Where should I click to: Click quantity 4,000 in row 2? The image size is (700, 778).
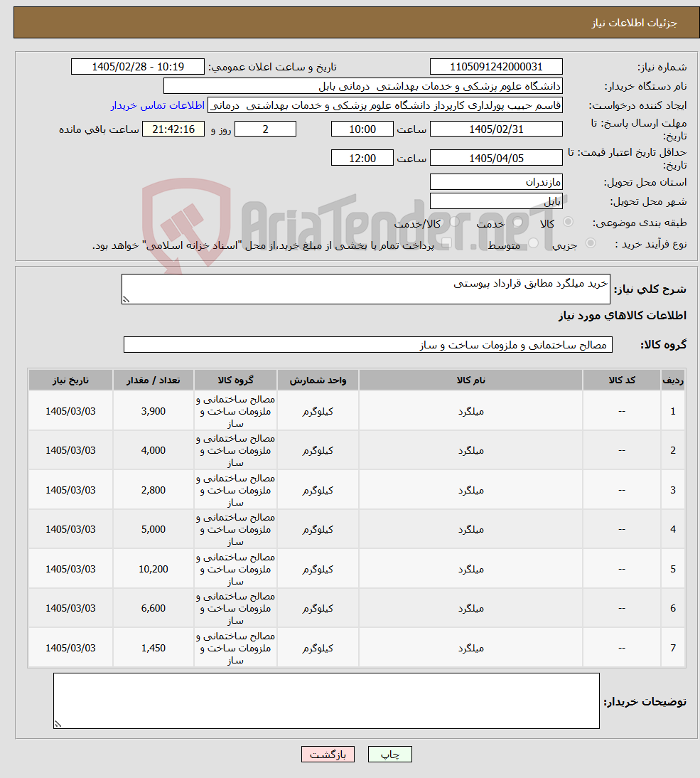point(154,450)
